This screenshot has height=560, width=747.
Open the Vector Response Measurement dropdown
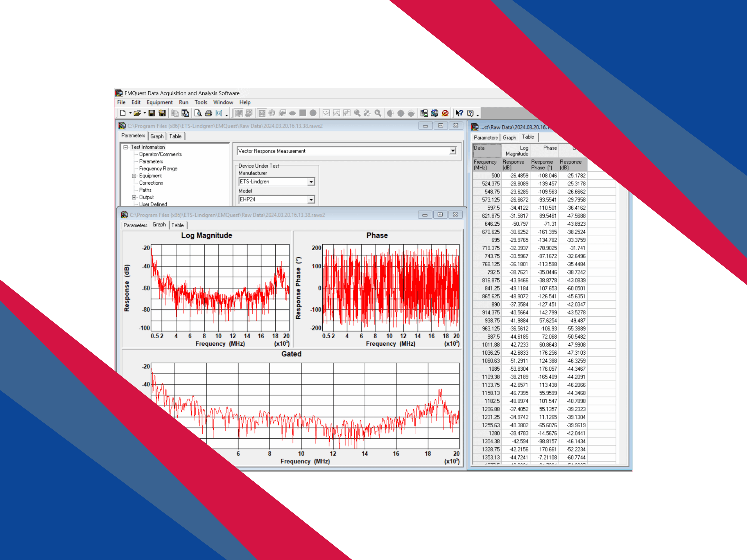click(453, 151)
